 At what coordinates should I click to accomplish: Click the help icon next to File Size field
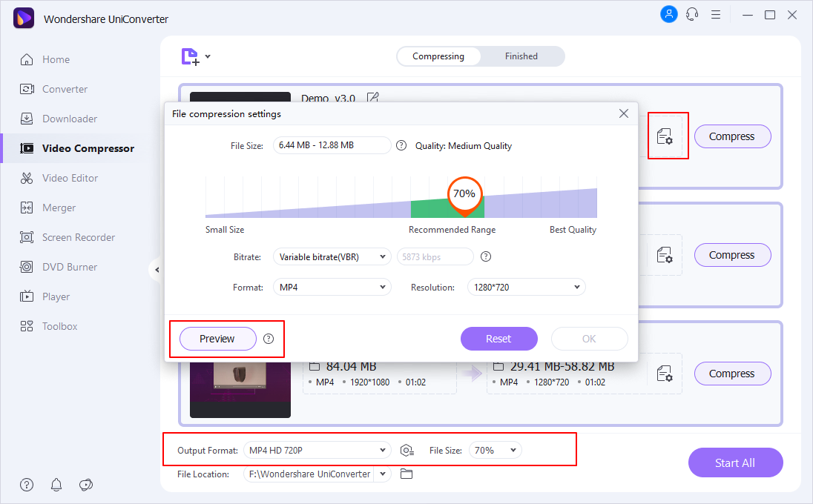[401, 145]
